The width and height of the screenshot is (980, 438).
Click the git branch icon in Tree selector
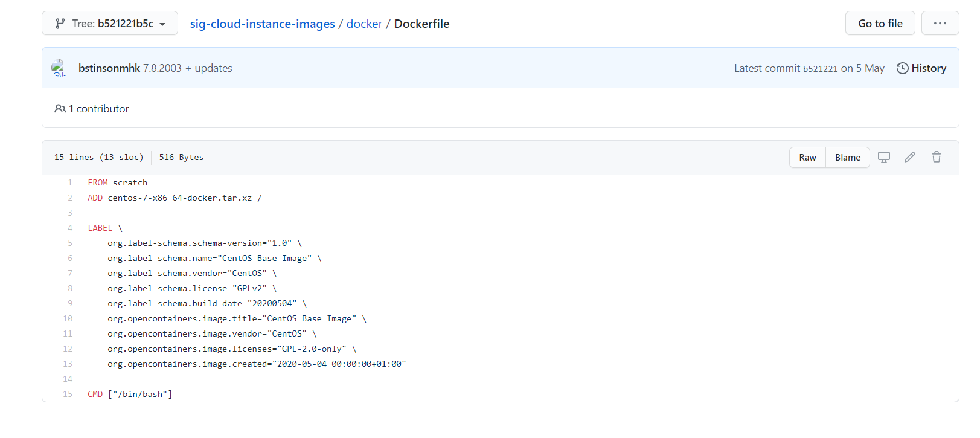pos(60,24)
